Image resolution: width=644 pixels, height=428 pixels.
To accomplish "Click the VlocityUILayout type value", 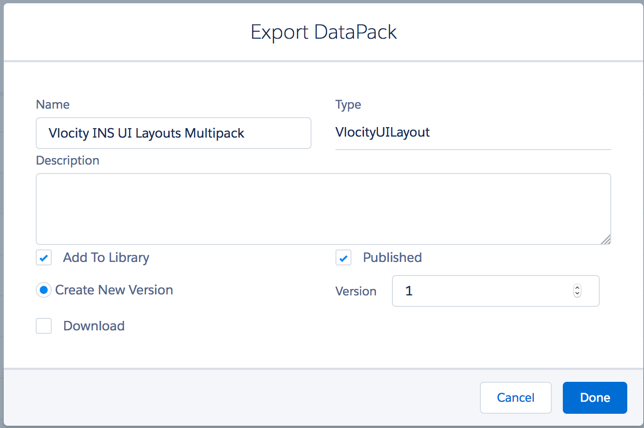I will point(382,132).
